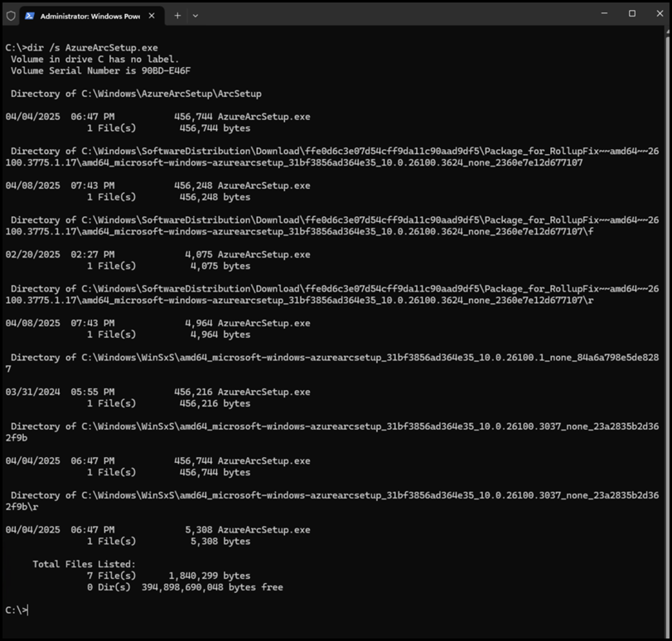Click the PowerShell icon on the tab
The height and width of the screenshot is (641, 672).
point(30,15)
